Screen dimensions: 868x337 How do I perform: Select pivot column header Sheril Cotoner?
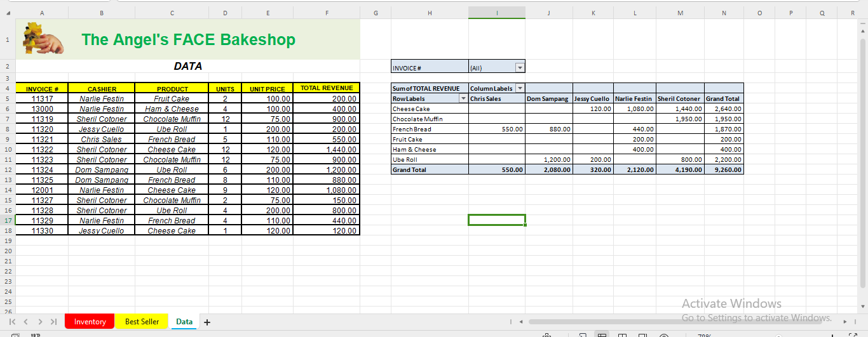point(680,98)
